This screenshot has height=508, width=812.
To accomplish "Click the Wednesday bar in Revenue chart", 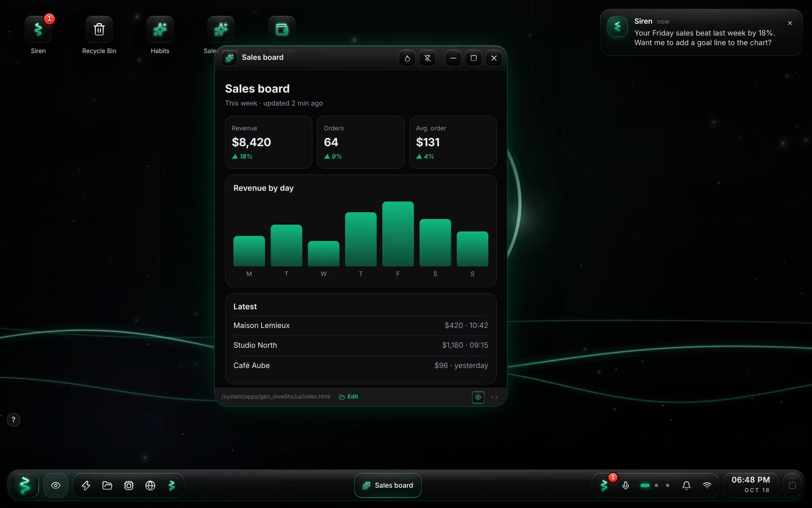I will pyautogui.click(x=323, y=254).
